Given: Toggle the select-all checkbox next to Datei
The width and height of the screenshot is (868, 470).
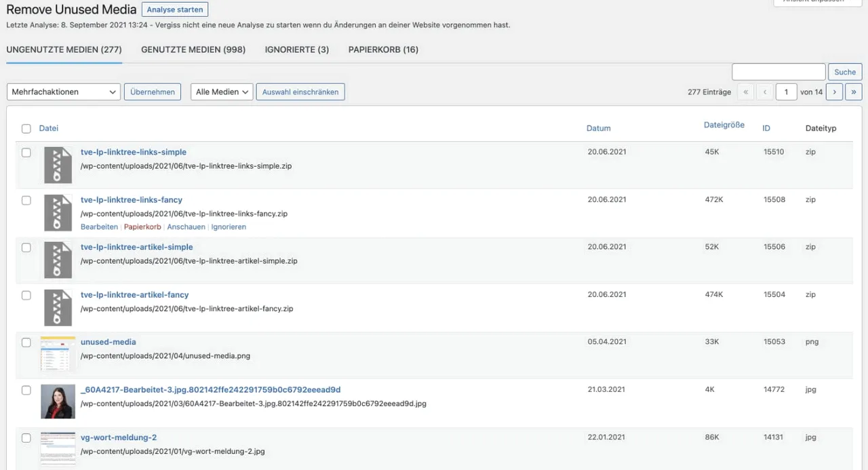Looking at the screenshot, I should 26,128.
